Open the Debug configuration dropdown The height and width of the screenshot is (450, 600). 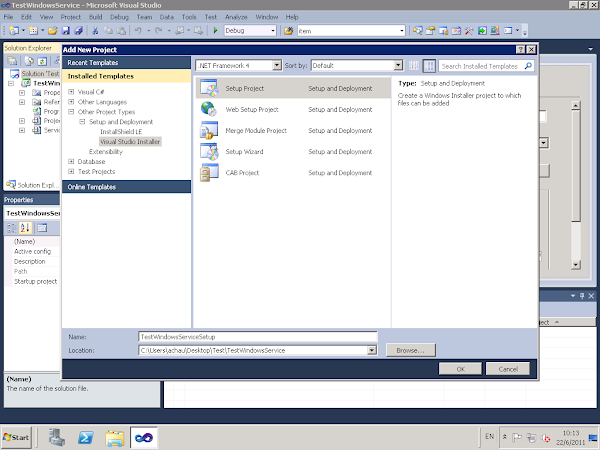pyautogui.click(x=273, y=31)
